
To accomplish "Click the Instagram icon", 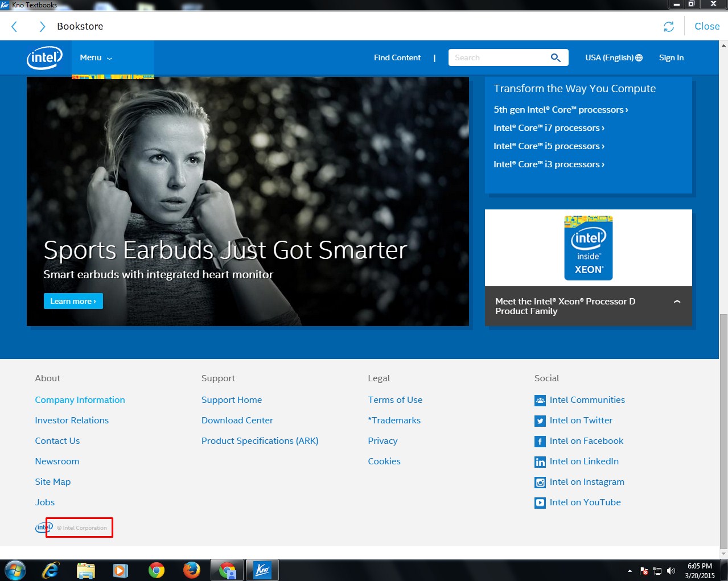I will tap(540, 483).
